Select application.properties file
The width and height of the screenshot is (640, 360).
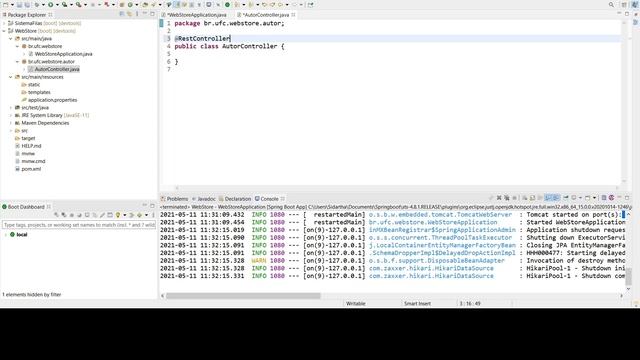[x=52, y=100]
